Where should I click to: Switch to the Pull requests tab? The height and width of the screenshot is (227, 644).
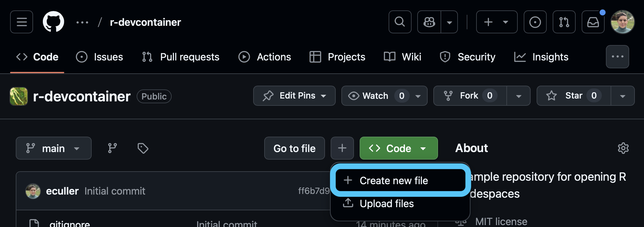(180, 57)
